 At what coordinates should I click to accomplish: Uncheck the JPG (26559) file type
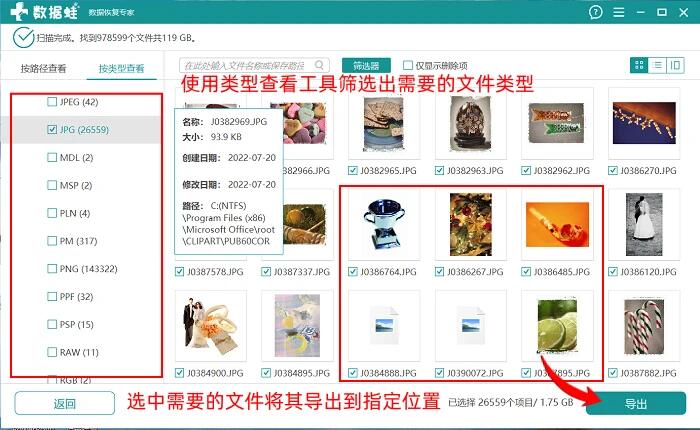[x=52, y=130]
